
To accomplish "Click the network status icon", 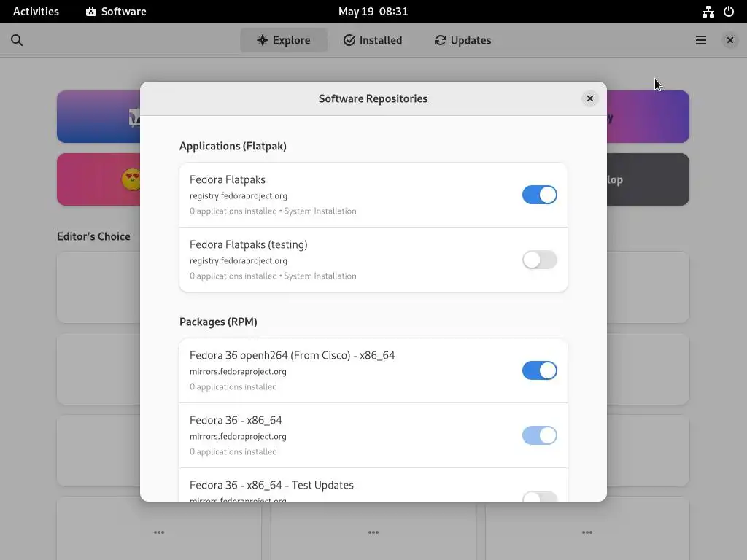I will [x=708, y=12].
